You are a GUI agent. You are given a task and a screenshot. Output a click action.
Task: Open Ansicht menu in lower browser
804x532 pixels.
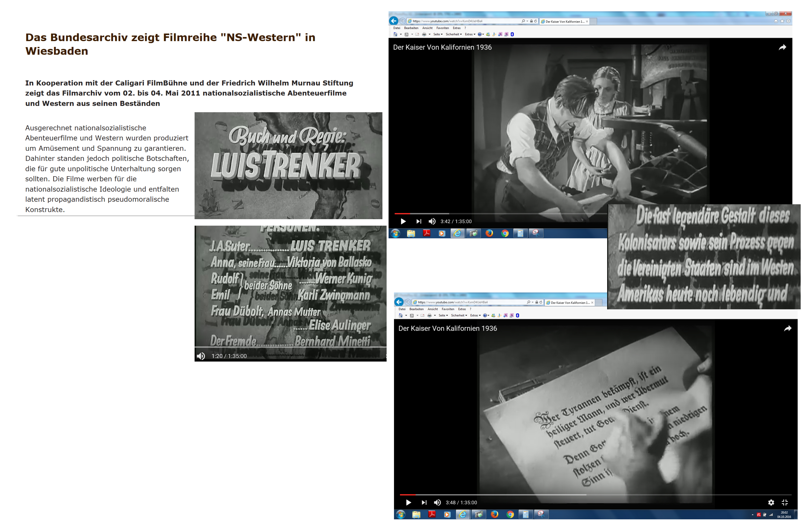[x=432, y=309]
